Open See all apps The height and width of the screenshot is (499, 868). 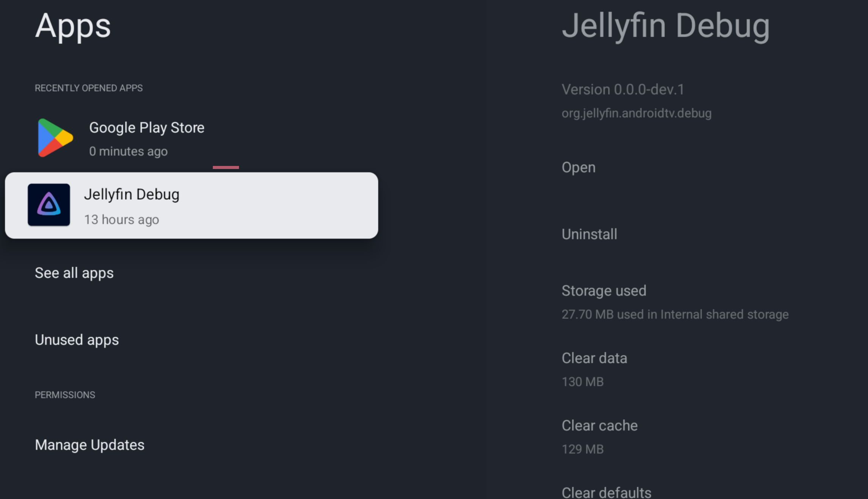[74, 273]
